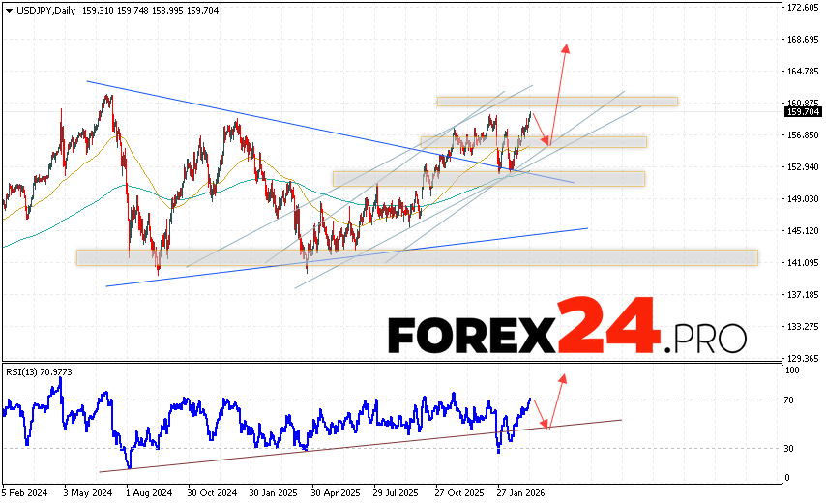Click the red arrowhead touching the RSI trendline
826x504 pixels.
[545, 424]
